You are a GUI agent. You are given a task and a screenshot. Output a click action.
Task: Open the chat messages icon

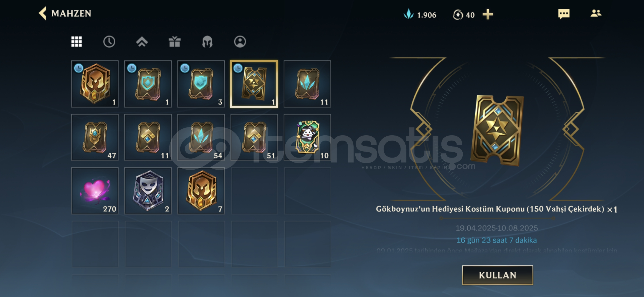564,14
